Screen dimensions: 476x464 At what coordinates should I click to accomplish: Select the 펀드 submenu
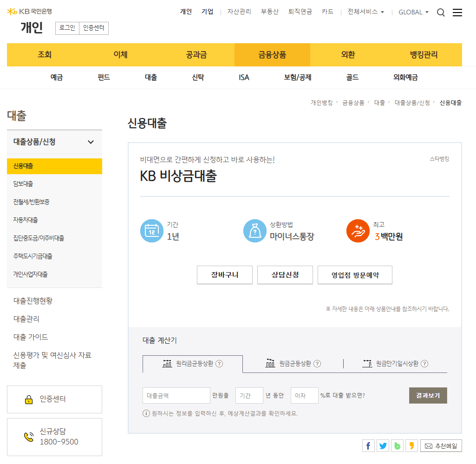pos(104,78)
